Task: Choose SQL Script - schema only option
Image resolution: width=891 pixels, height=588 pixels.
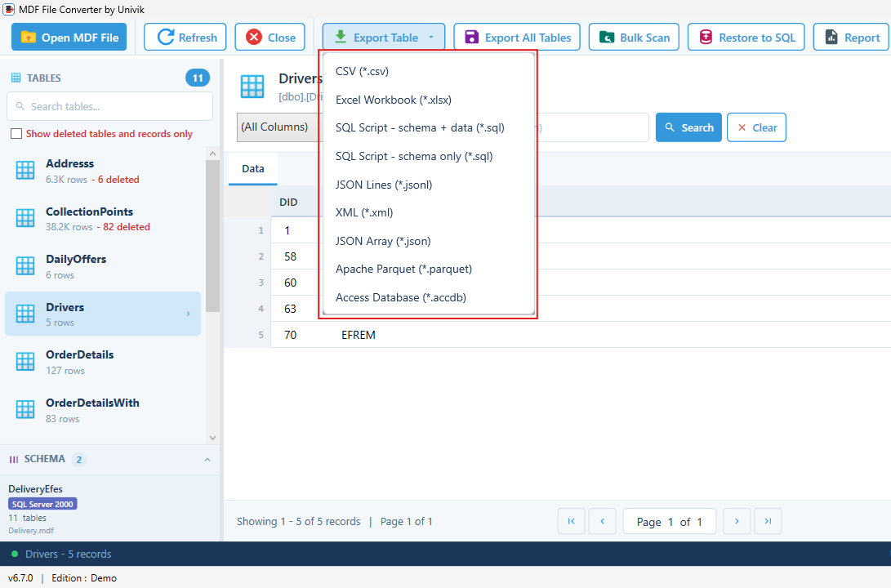Action: pyautogui.click(x=429, y=156)
